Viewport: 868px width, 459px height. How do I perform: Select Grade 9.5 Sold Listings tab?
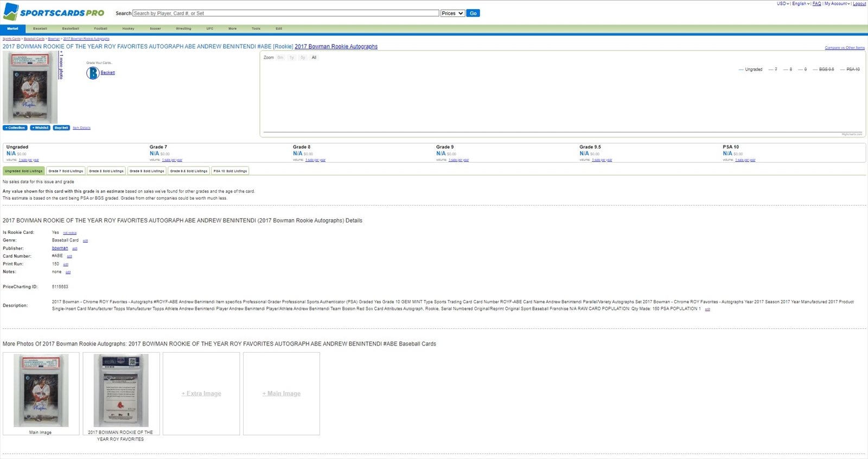(x=189, y=171)
